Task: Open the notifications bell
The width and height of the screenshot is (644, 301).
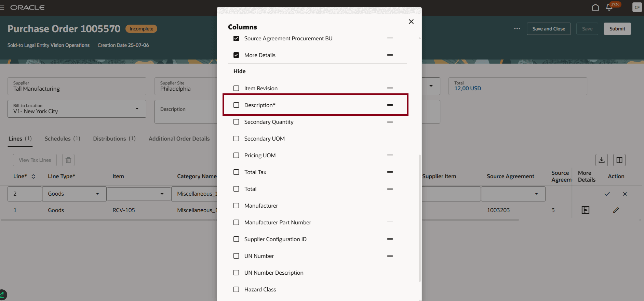Action: click(609, 7)
